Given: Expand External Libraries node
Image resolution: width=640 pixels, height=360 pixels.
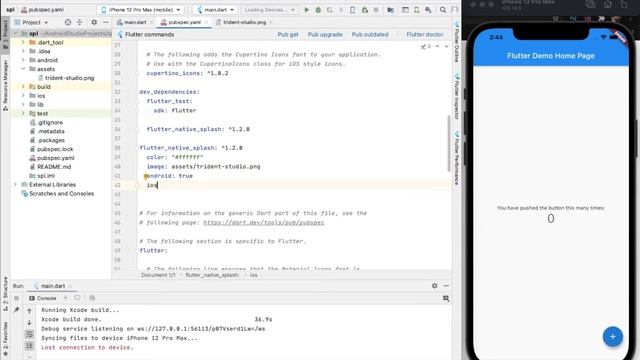Looking at the screenshot, I should point(16,184).
